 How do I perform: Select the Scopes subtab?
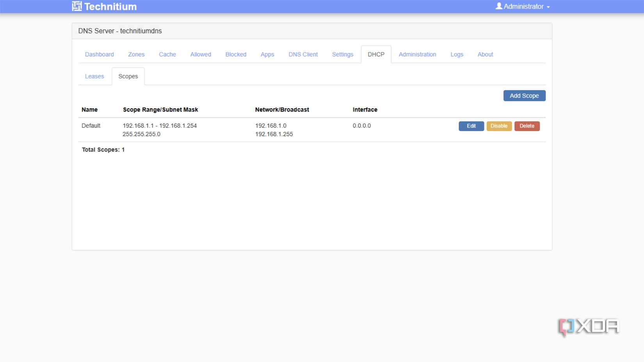coord(128,76)
